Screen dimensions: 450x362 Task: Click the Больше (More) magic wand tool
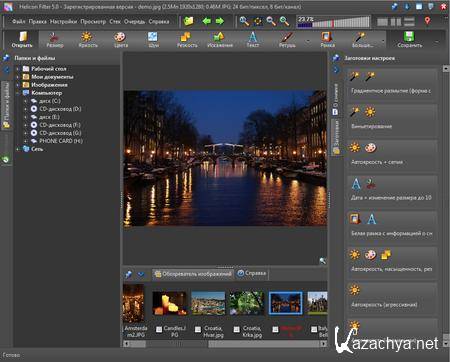point(362,39)
